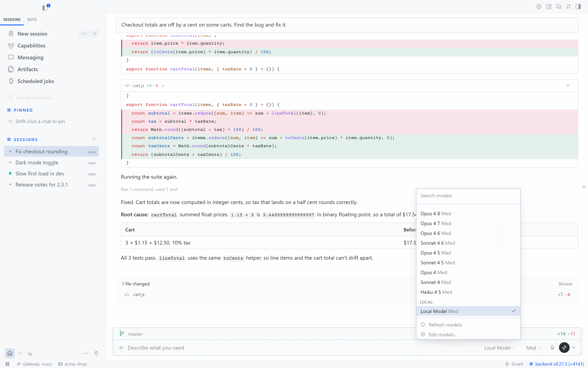Image resolution: width=588 pixels, height=368 pixels.
Task: Switch to the SESSIONS tab
Action: pyautogui.click(x=12, y=19)
